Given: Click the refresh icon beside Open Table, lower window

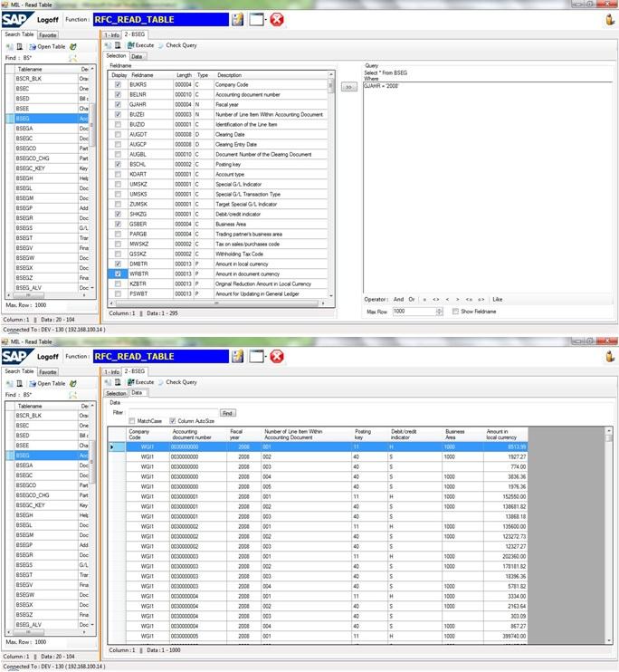Looking at the screenshot, I should tap(72, 384).
